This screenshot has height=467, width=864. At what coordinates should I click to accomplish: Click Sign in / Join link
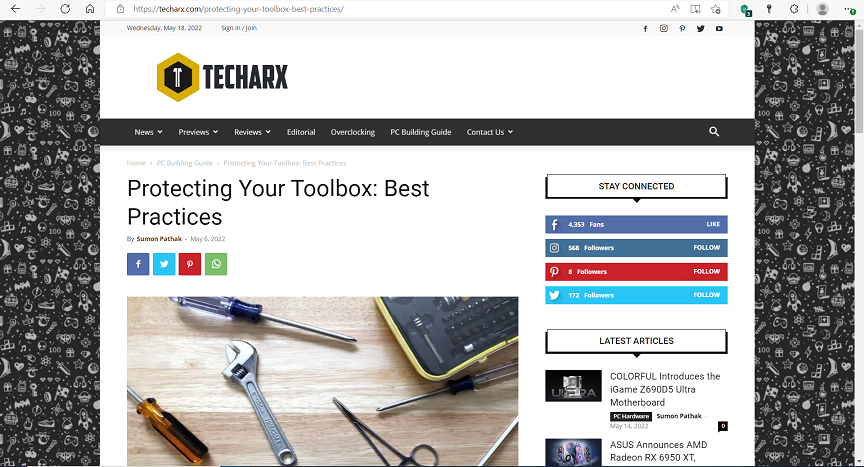tap(239, 28)
